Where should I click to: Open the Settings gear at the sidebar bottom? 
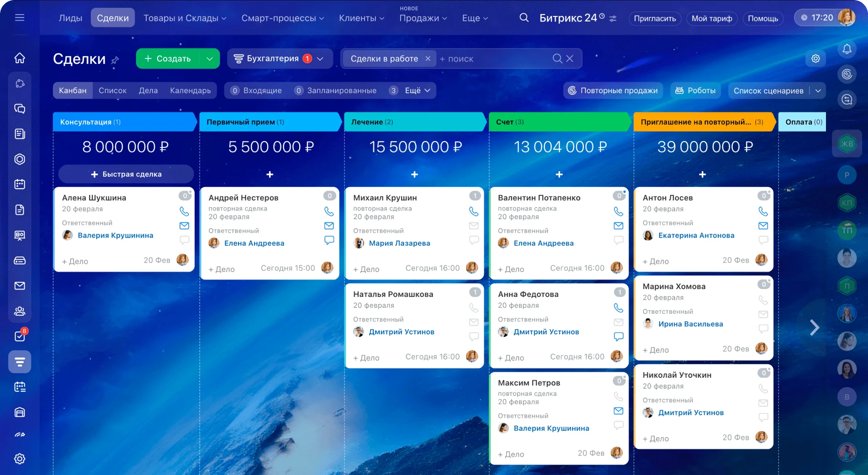click(19, 459)
